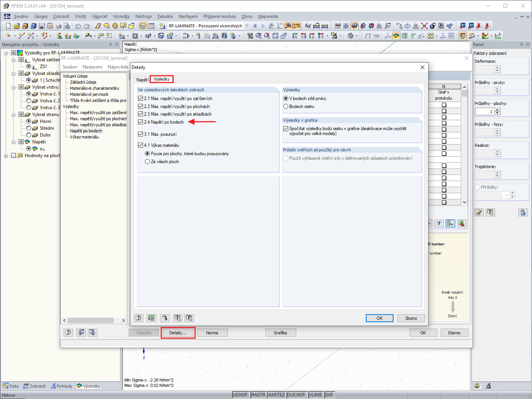Click Storno in the Detaily dialog

tap(411, 318)
